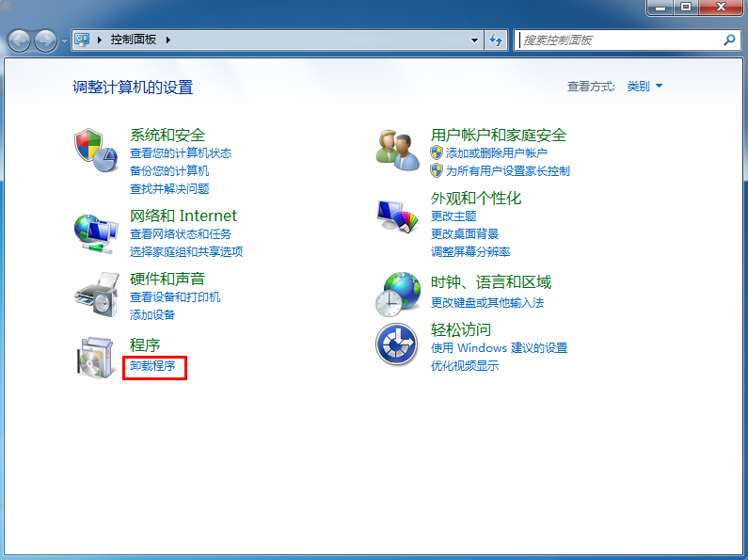Click the 控制面板 breadcrumb in address bar
Image resolution: width=748 pixels, height=560 pixels.
click(135, 40)
